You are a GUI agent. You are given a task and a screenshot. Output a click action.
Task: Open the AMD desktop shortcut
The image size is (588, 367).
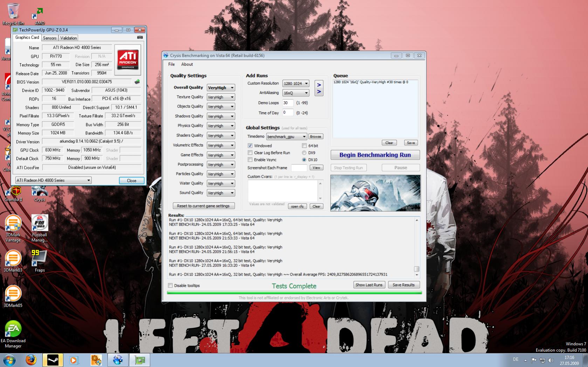tap(39, 16)
